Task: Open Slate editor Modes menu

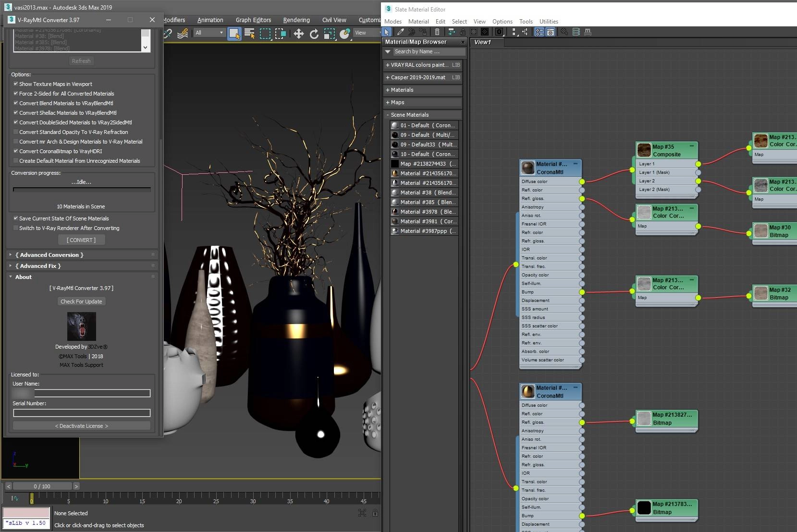Action: (x=393, y=22)
